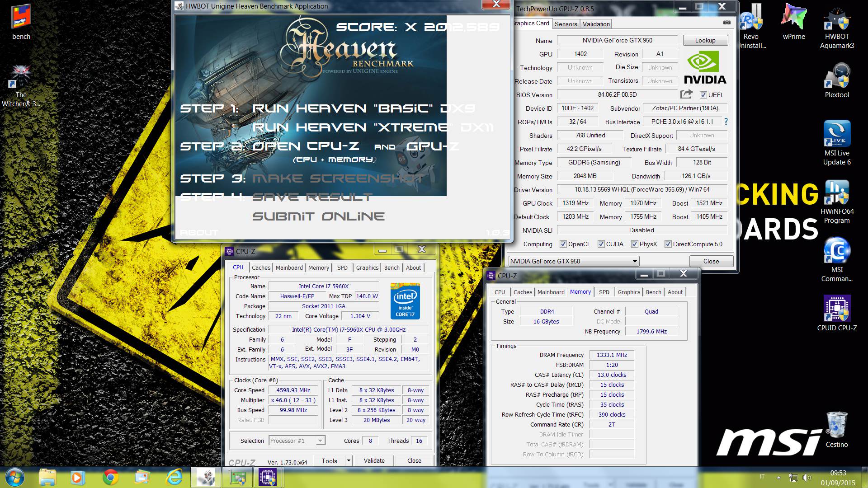Open Internet Explorer from the taskbar
Viewport: 868px width, 488px height.
pyautogui.click(x=174, y=477)
